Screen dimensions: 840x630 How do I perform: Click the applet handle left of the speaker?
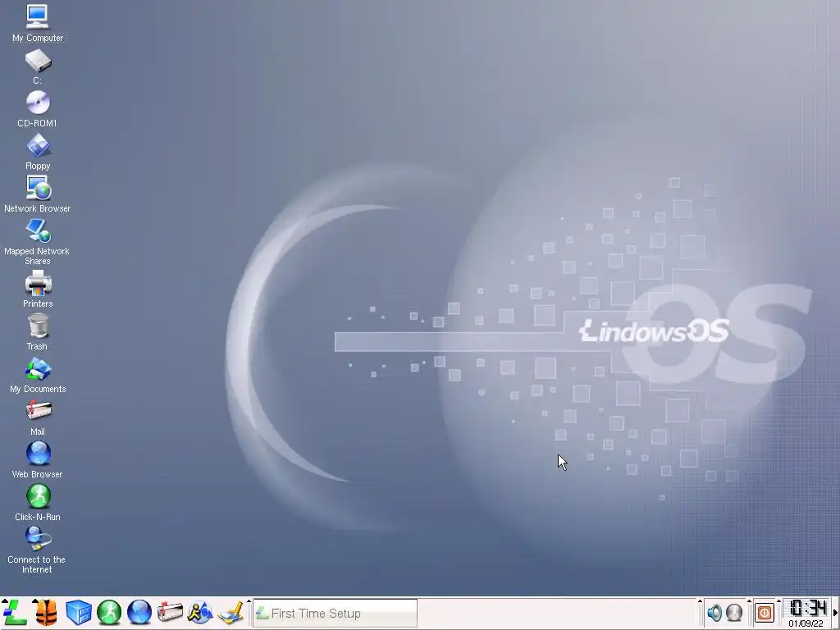pos(700,613)
